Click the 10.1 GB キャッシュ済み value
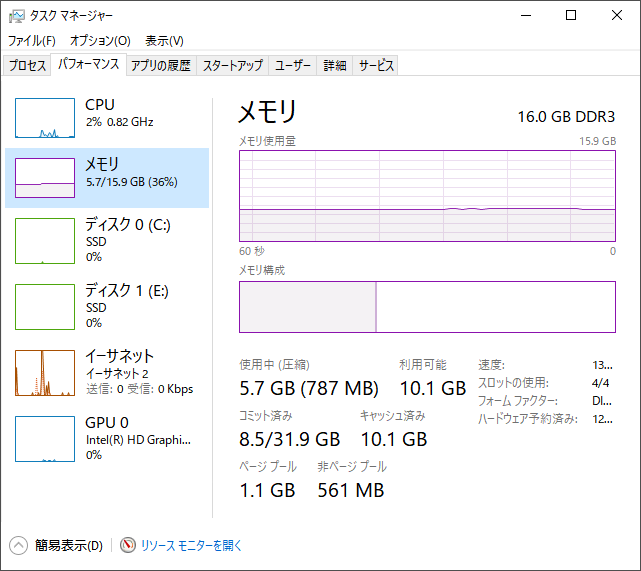Viewport: 641px width, 571px height. point(394,439)
